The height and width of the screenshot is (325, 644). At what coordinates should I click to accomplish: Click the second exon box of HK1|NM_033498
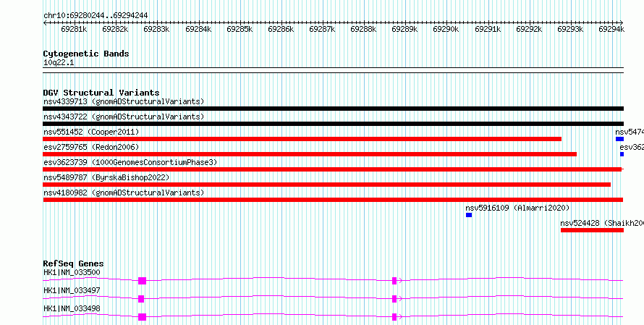click(394, 317)
